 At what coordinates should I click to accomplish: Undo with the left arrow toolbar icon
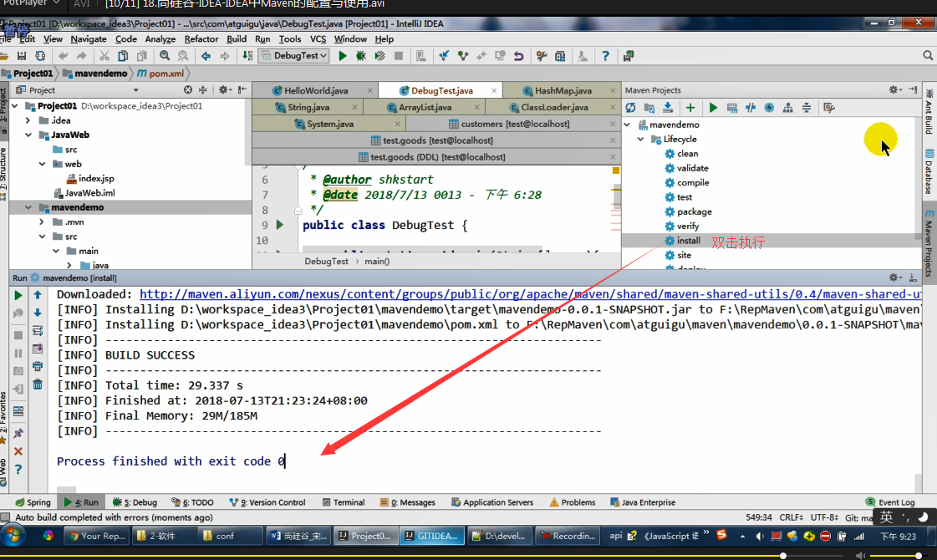tap(63, 55)
